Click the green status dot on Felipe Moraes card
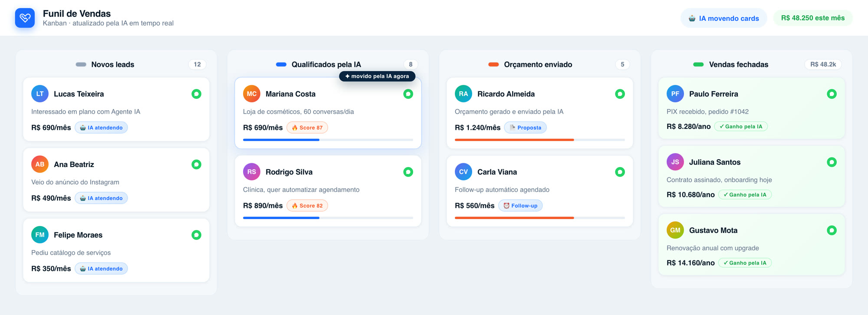Screen dimensions: 868x315 (x=197, y=235)
